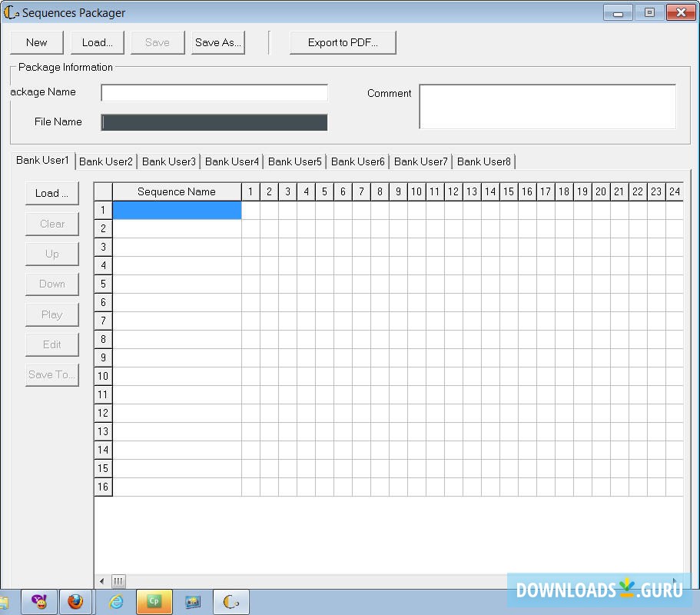Open Internet Explorer taskbar icon
Screen dimensions: 700x615
117,602
